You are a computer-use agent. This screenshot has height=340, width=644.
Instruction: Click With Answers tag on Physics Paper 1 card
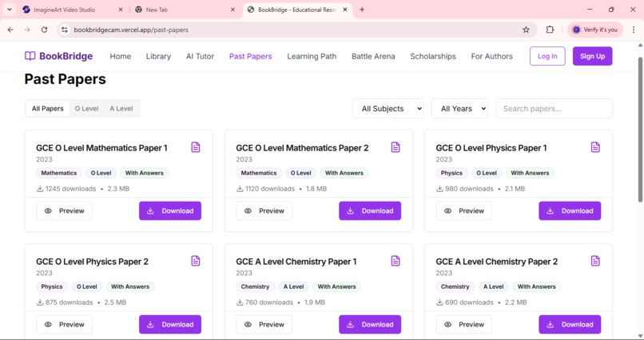pyautogui.click(x=530, y=173)
